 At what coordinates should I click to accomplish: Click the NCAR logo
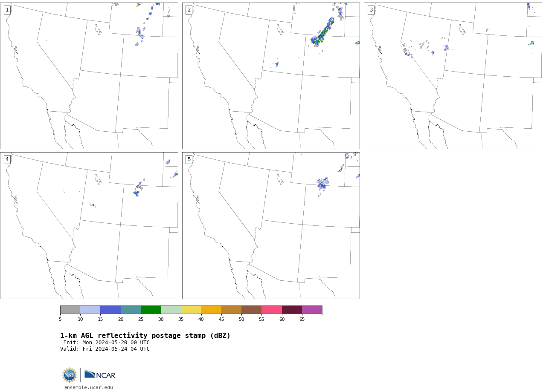click(100, 375)
